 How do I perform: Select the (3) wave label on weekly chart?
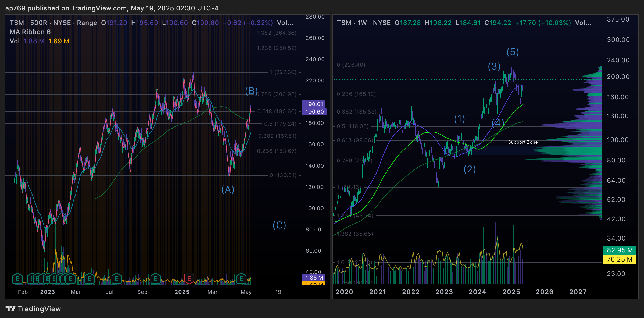(x=494, y=66)
